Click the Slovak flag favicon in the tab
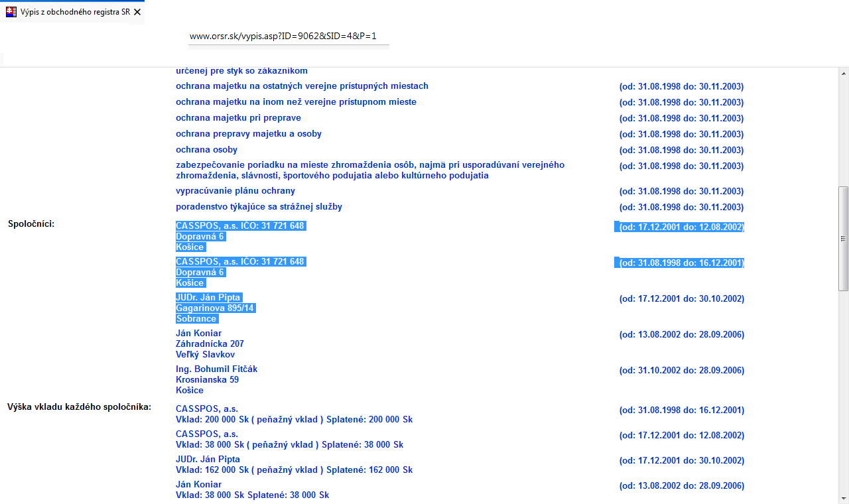 tap(11, 12)
